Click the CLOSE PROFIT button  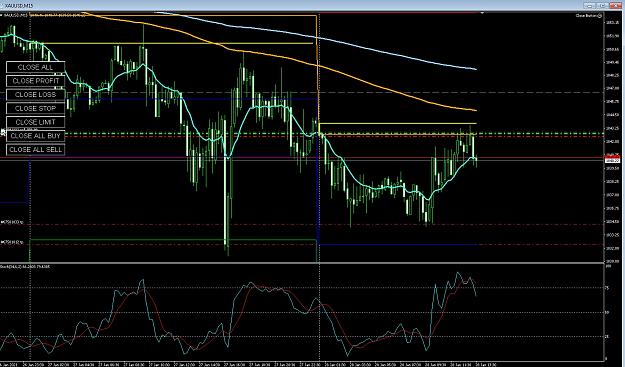pos(35,81)
